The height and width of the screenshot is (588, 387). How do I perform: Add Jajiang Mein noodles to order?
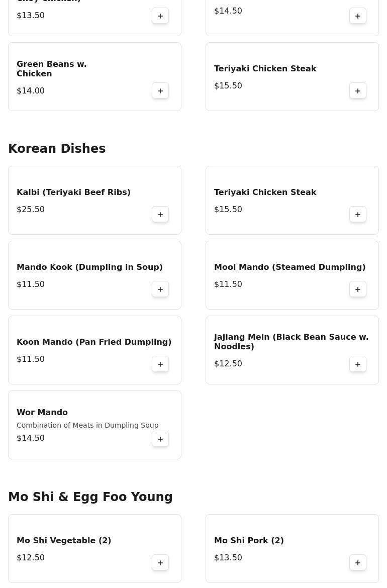point(358,364)
